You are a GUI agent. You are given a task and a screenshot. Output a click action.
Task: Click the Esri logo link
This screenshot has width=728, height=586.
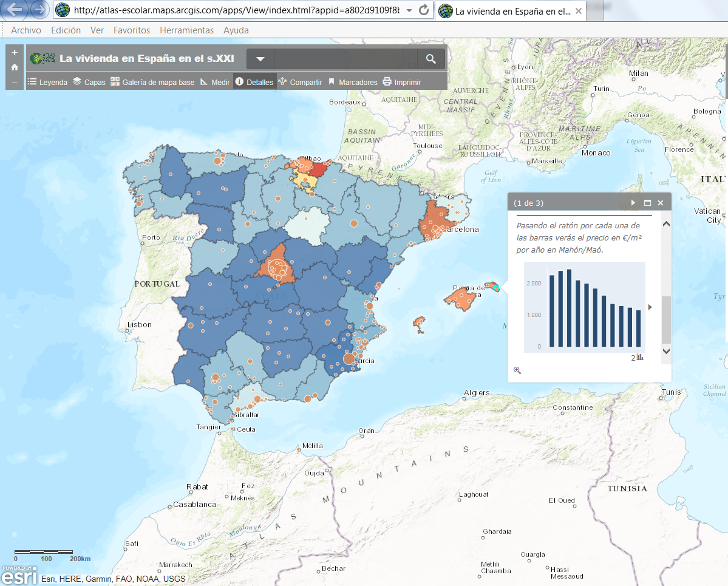coord(19,575)
